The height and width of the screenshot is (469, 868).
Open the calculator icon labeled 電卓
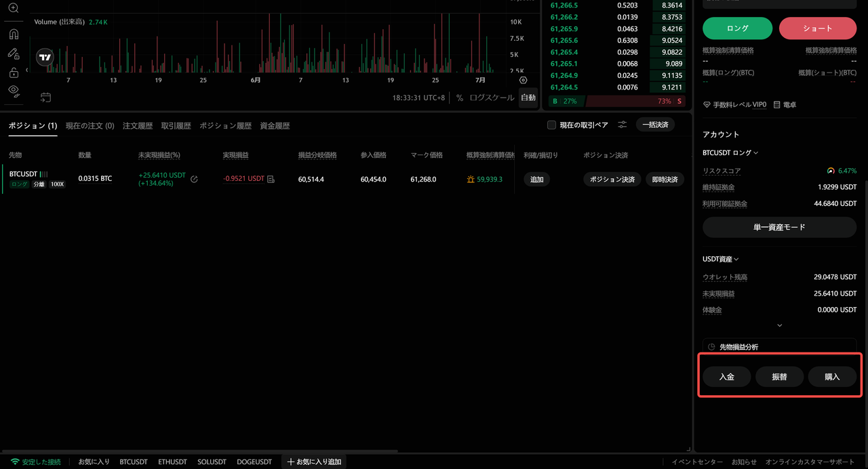(785, 105)
